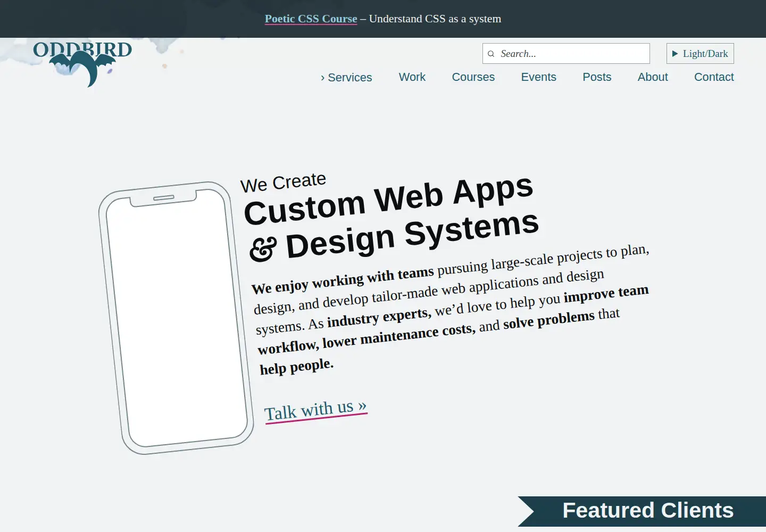Click the phone illustration
The width and height of the screenshot is (766, 532).
[x=176, y=318]
